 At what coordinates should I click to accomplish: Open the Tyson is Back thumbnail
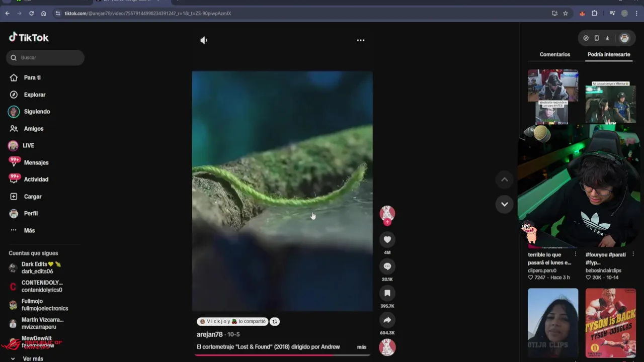610,323
